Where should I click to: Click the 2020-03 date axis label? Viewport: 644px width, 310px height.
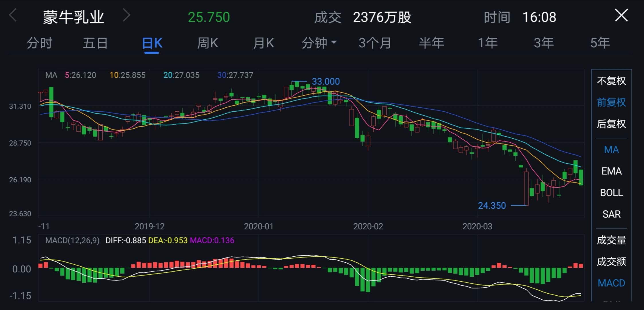coord(477,226)
